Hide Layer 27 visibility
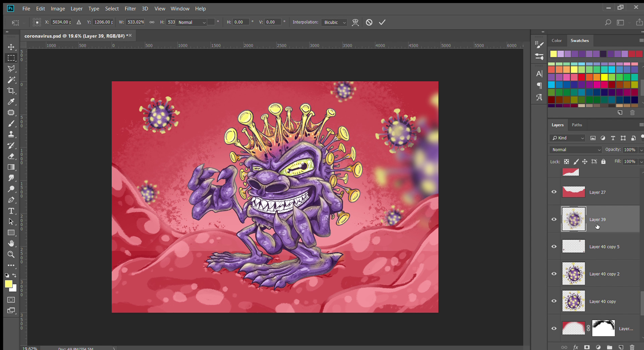The image size is (644, 350). [554, 192]
